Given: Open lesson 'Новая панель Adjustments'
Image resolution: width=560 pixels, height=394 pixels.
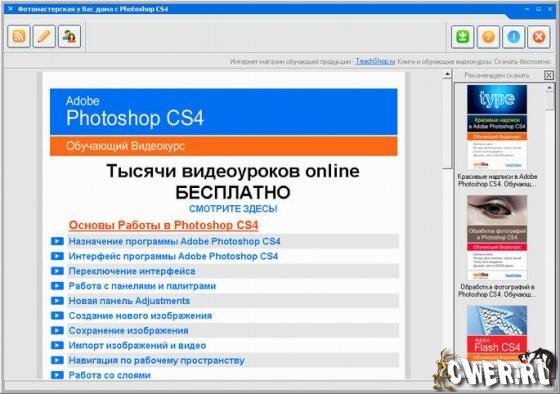Looking at the screenshot, I should [129, 301].
